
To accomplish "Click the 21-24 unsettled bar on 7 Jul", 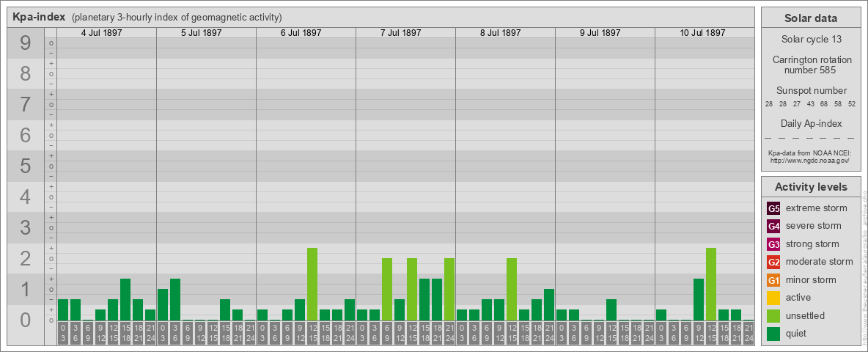I will 449,290.
